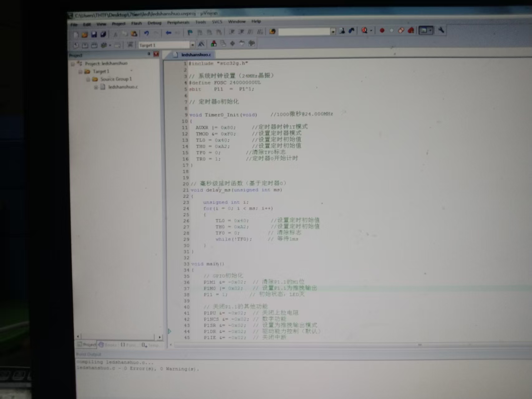Open a file with the folder icon
The width and height of the screenshot is (532, 399).
[x=85, y=35]
